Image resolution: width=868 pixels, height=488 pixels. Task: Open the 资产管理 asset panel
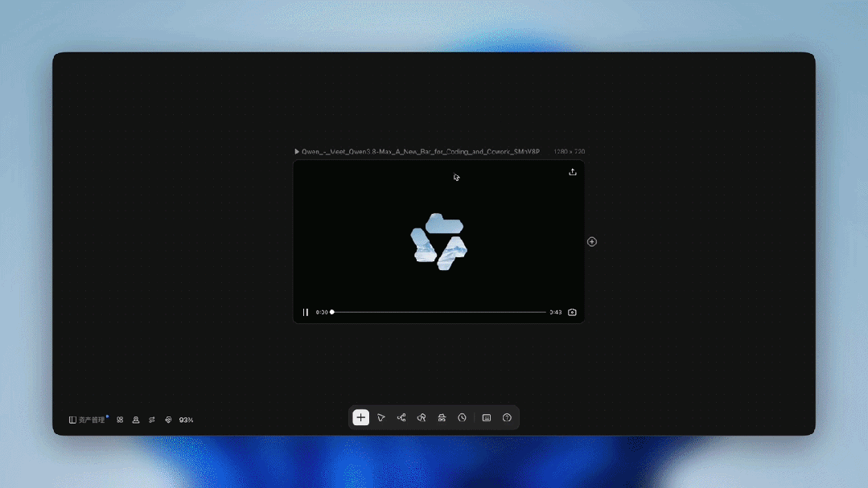point(87,420)
